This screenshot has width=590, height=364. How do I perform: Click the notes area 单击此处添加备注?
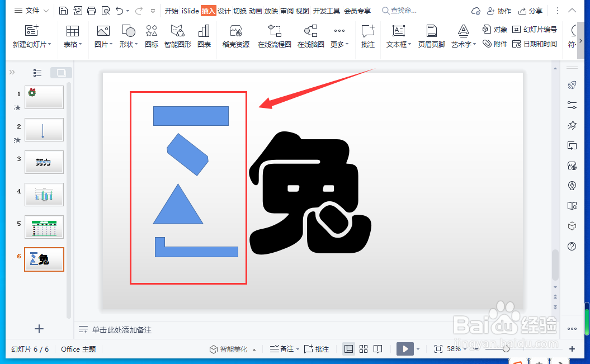point(121,330)
